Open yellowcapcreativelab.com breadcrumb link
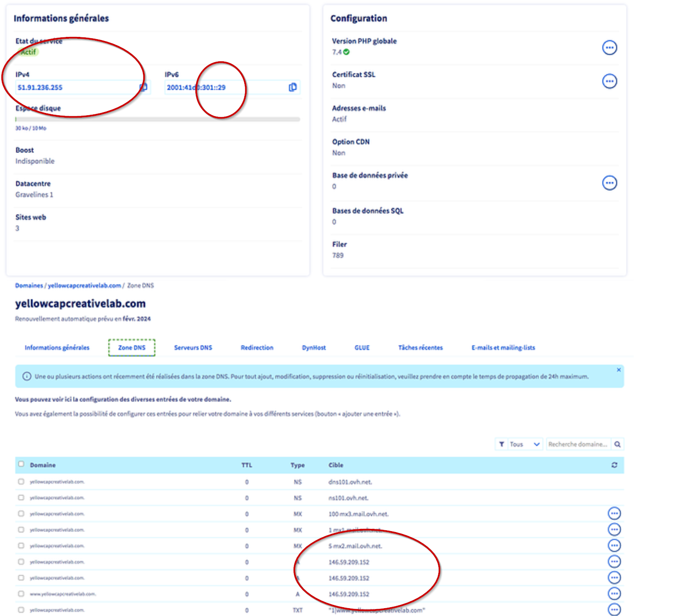The width and height of the screenshot is (689, 616). (x=84, y=286)
